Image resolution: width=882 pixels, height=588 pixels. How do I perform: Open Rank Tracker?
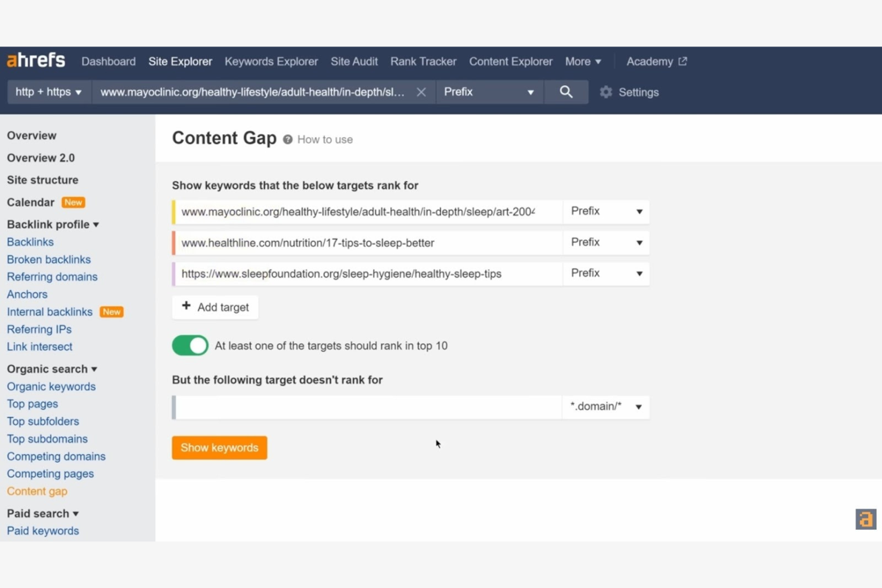[423, 61]
